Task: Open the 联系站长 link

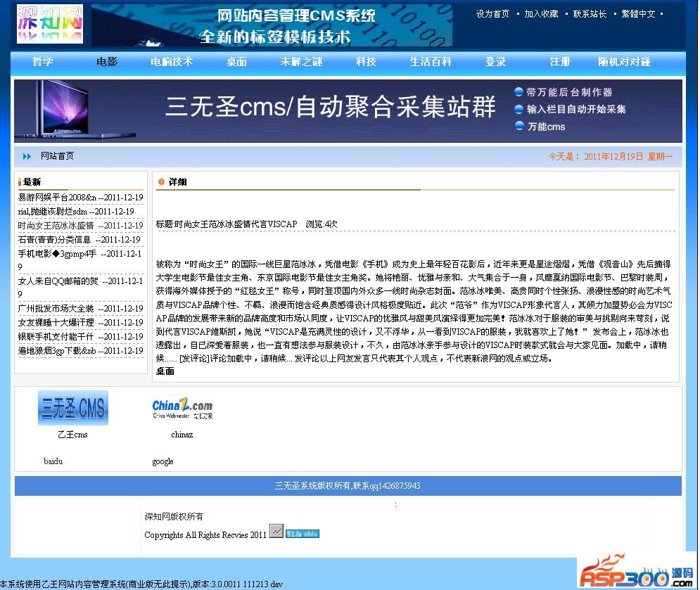Action: 590,14
